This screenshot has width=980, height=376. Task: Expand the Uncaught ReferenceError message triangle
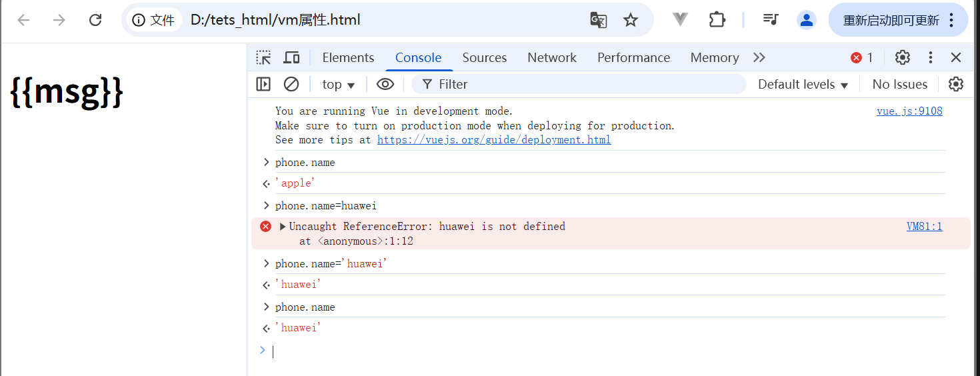[283, 227]
